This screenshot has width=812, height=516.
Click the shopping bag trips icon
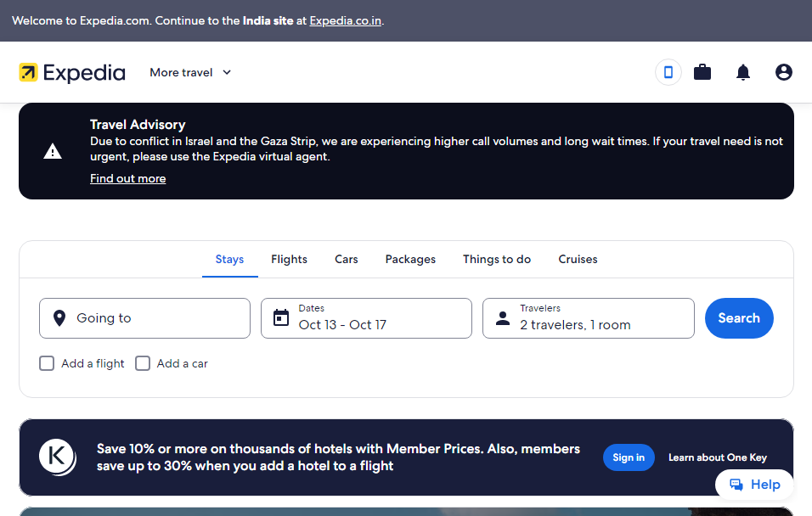pyautogui.click(x=702, y=72)
